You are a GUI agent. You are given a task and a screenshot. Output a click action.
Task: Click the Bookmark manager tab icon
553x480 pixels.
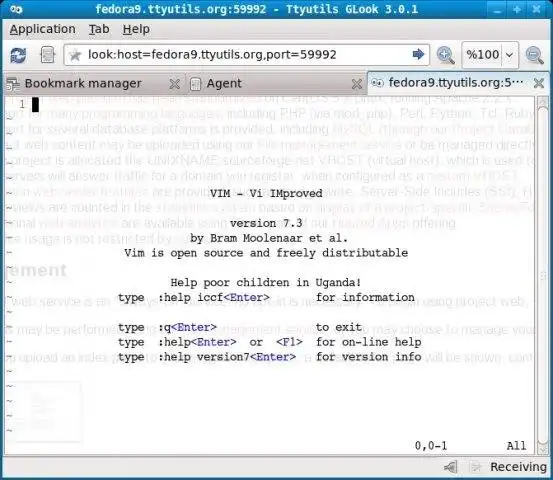click(x=13, y=84)
